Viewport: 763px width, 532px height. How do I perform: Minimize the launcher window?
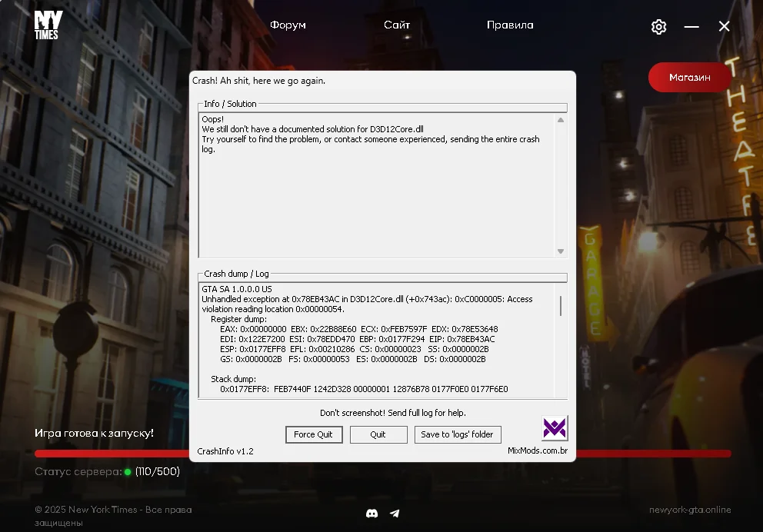tap(691, 27)
